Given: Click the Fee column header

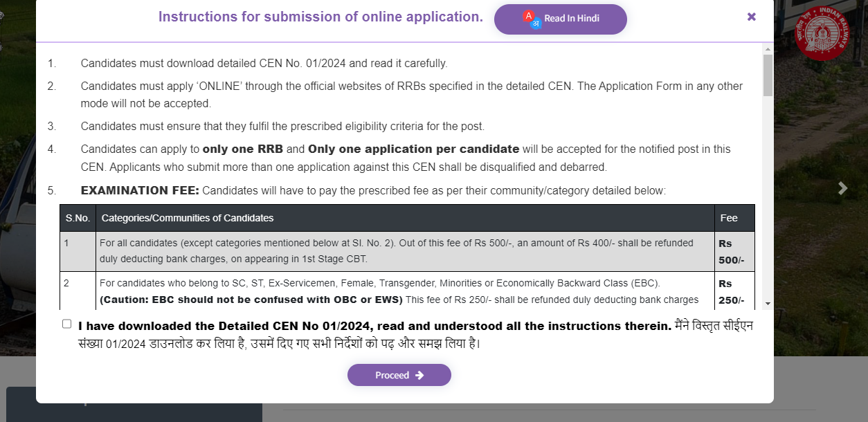Looking at the screenshot, I should point(729,218).
